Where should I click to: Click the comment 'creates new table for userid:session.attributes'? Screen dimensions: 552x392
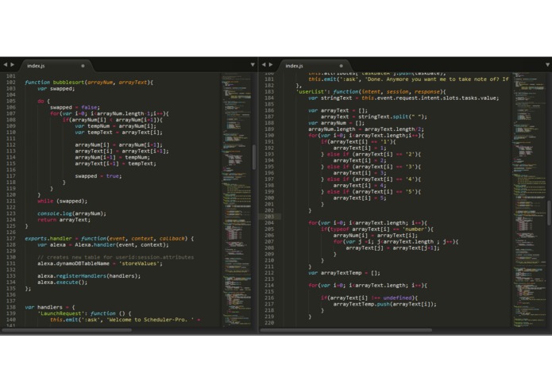[115, 257]
